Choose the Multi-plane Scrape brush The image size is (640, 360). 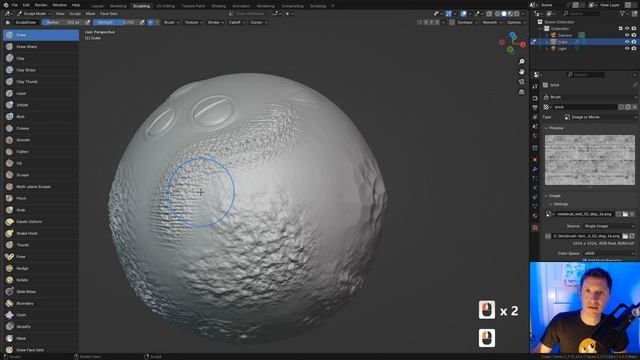point(41,187)
